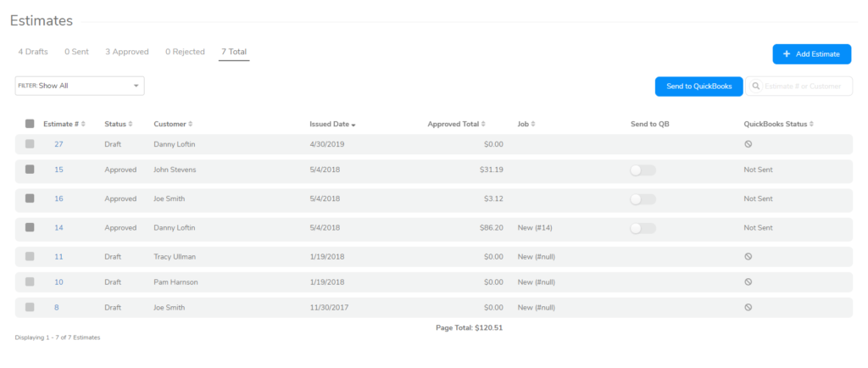The height and width of the screenshot is (368, 868).
Task: Sort by Estimate # column arrows
Action: [x=83, y=125]
